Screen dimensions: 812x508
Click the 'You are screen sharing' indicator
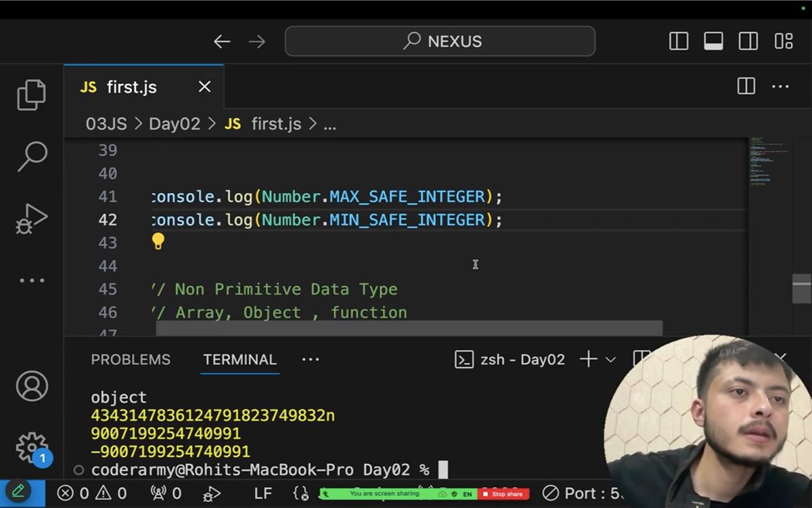(x=384, y=494)
